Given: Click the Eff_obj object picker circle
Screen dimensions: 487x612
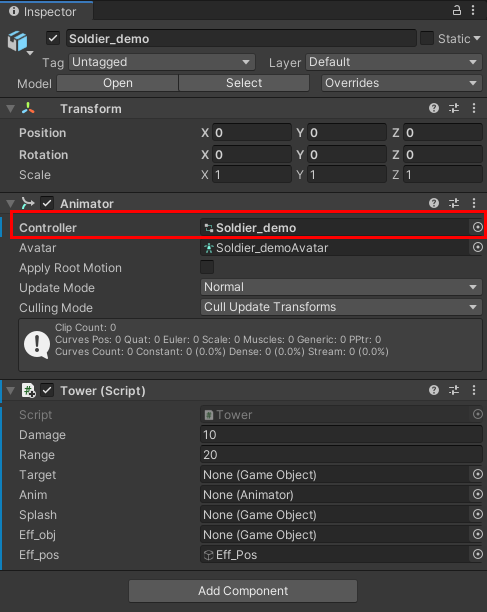Looking at the screenshot, I should [x=478, y=534].
